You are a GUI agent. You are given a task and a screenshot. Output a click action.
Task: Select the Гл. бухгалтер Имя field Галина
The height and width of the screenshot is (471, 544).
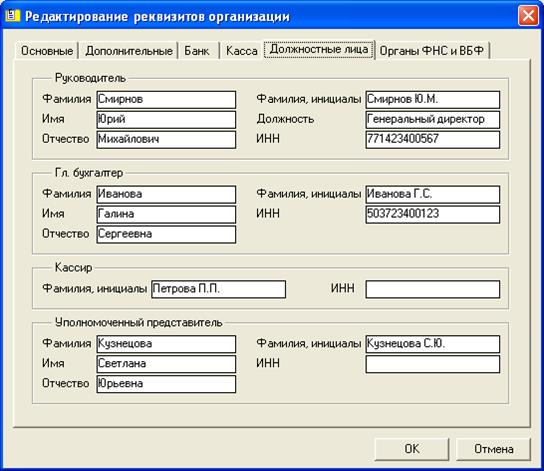click(166, 214)
